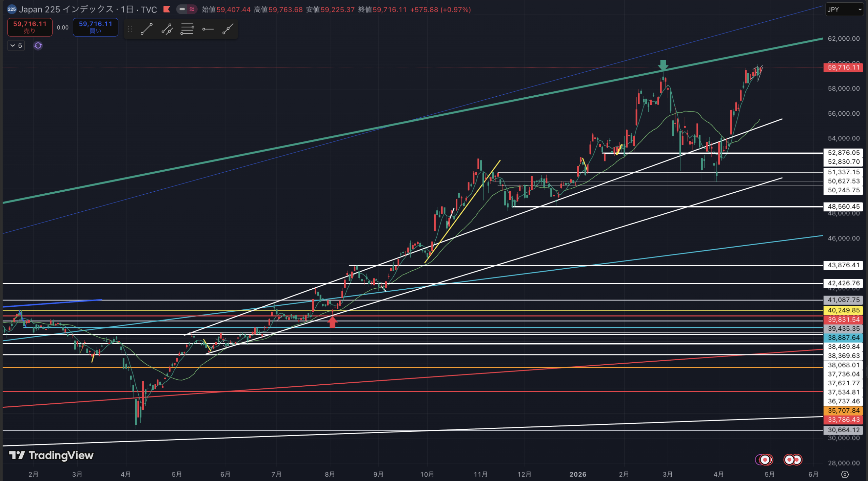Open the JPY currency dropdown
Screen dimensions: 868x481
point(844,9)
